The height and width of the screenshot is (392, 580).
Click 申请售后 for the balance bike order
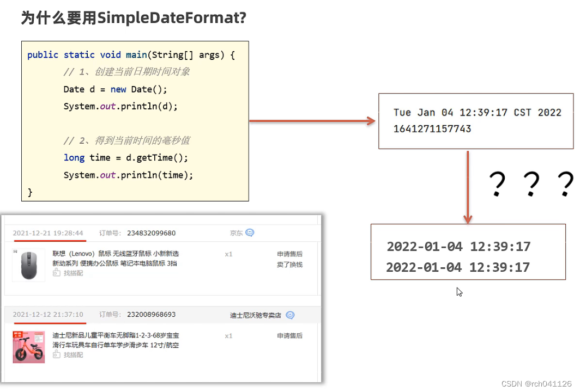(x=289, y=335)
